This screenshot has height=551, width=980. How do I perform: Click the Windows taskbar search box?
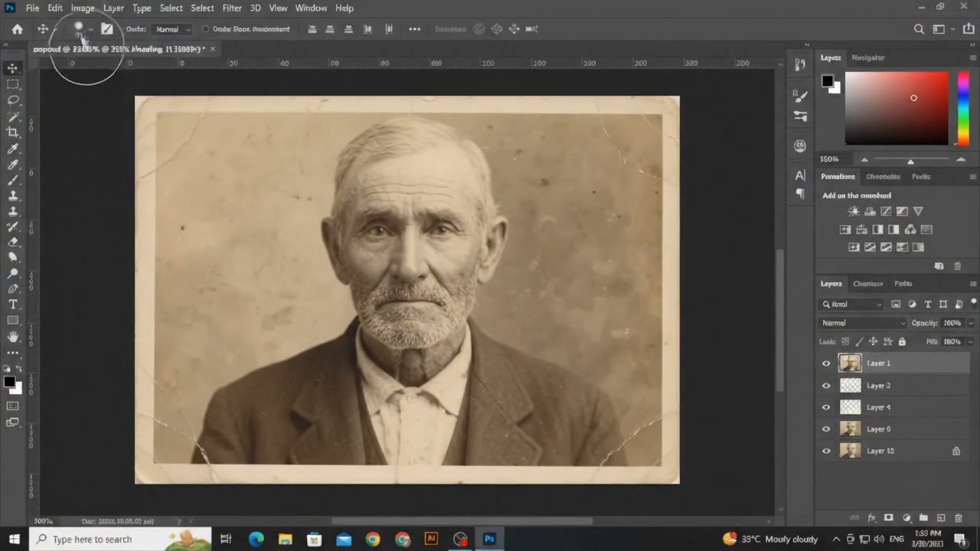pyautogui.click(x=121, y=539)
